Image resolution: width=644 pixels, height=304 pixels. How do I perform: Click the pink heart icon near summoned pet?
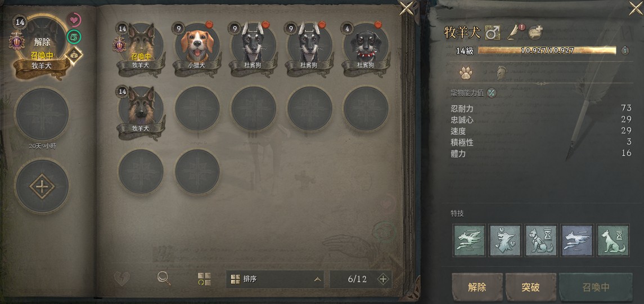[x=74, y=20]
